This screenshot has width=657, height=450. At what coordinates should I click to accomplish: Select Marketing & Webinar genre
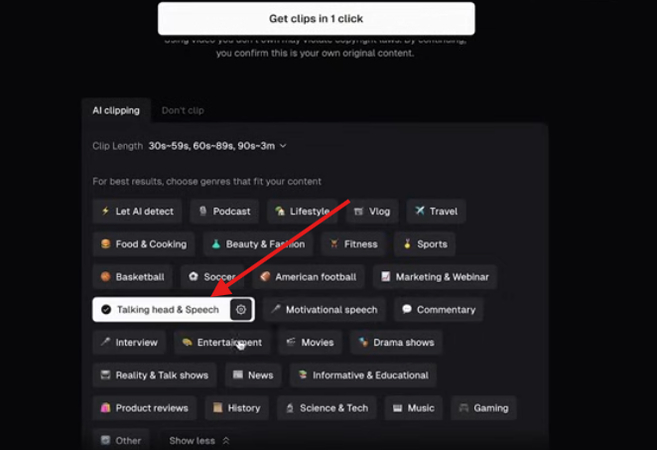pyautogui.click(x=435, y=277)
